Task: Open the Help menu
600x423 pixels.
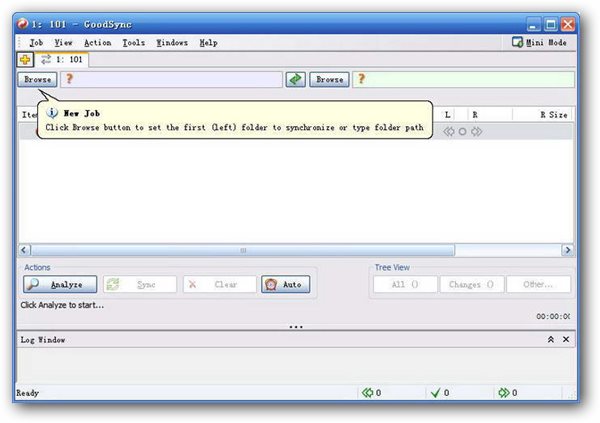Action: click(208, 42)
